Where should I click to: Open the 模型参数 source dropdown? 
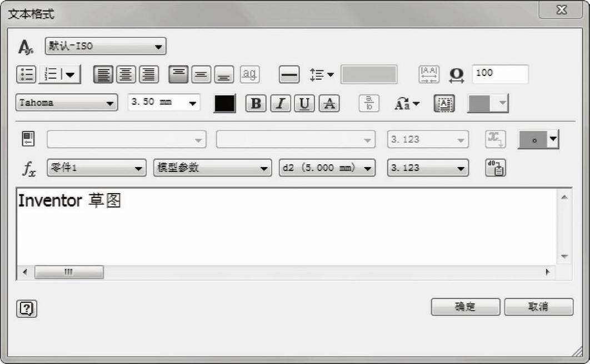pos(213,168)
